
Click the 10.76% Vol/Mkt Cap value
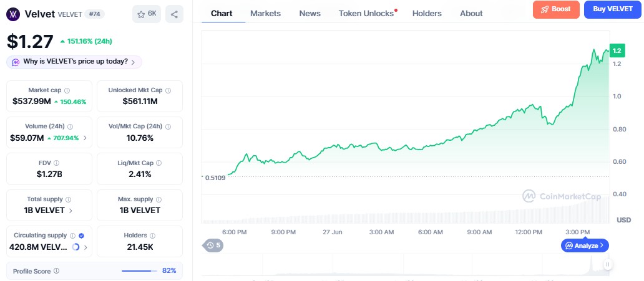140,138
